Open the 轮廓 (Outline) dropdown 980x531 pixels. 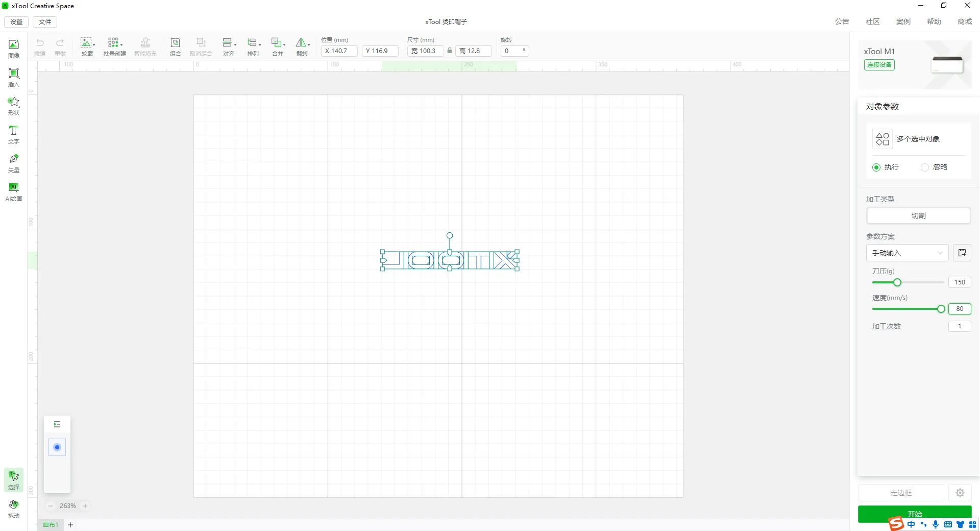click(x=87, y=46)
